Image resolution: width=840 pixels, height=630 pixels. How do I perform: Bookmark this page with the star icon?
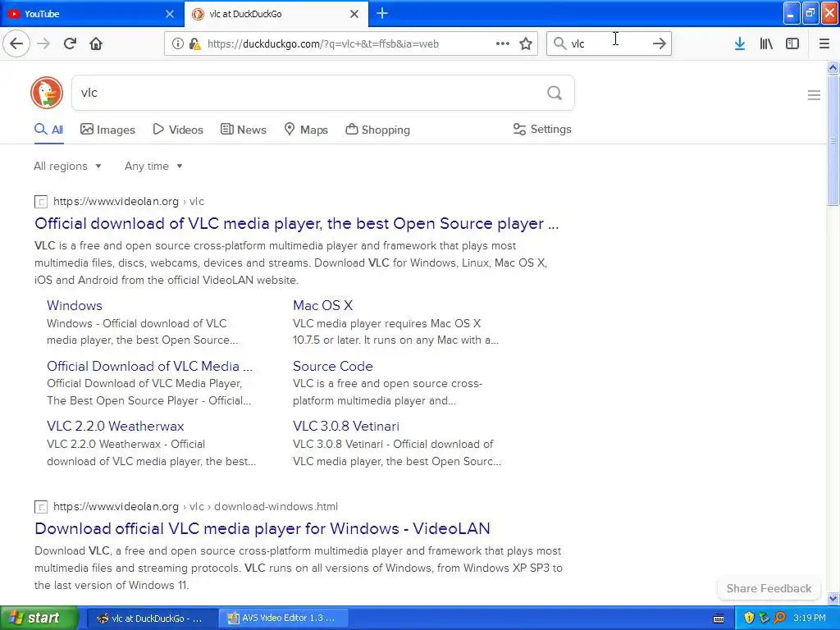pyautogui.click(x=526, y=43)
